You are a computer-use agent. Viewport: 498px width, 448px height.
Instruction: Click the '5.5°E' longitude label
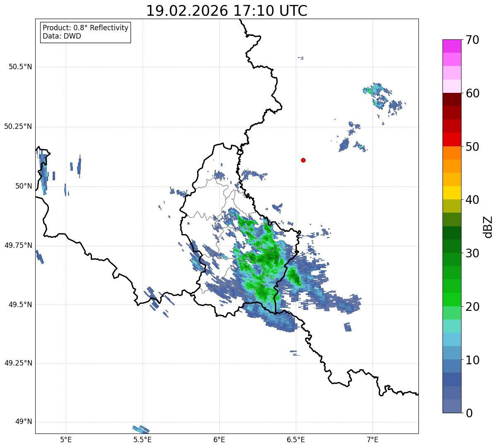coord(143,439)
